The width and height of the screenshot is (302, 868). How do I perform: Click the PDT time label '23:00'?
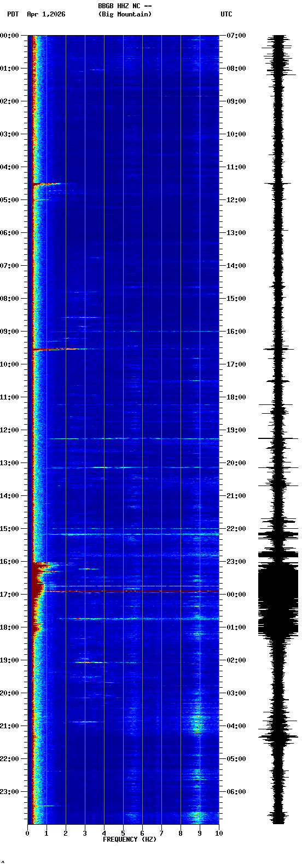point(9,792)
